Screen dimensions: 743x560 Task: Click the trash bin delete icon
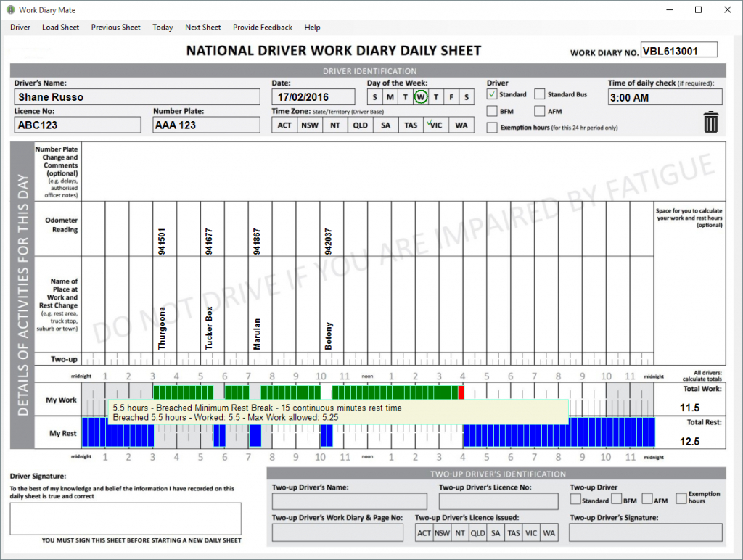tap(710, 122)
